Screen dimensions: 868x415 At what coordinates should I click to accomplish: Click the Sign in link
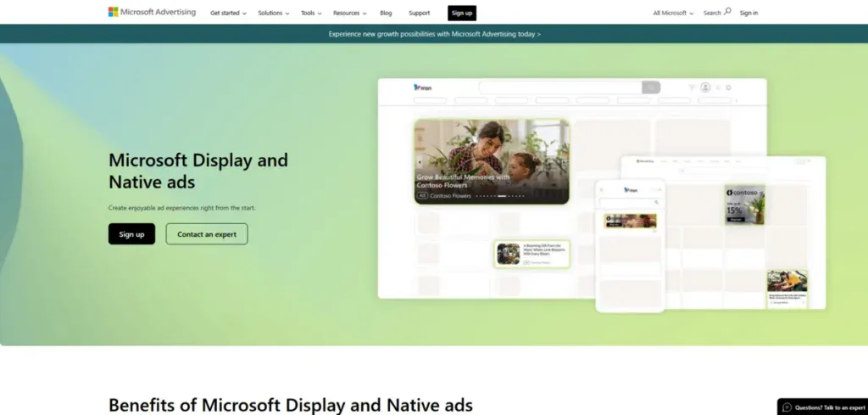748,13
